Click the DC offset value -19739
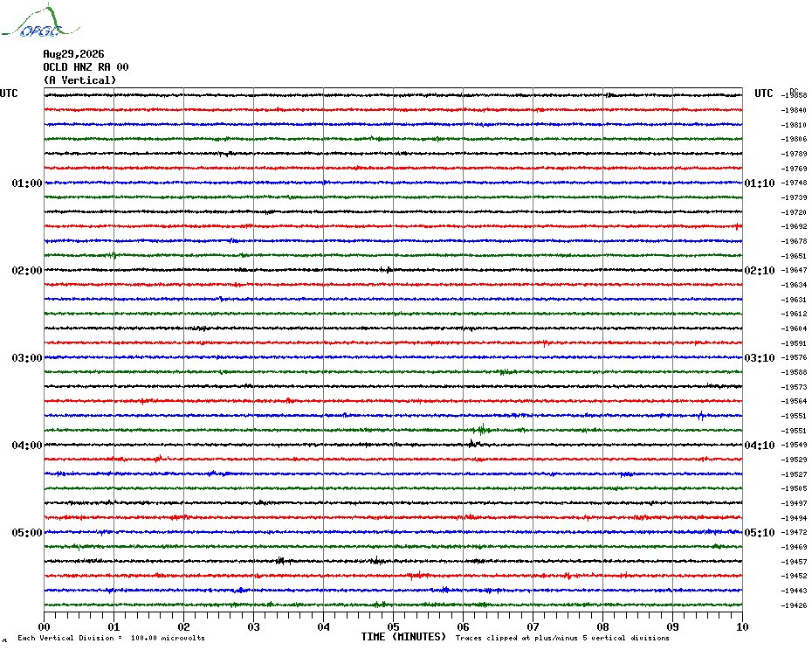This screenshot has height=650, width=812. (x=794, y=197)
